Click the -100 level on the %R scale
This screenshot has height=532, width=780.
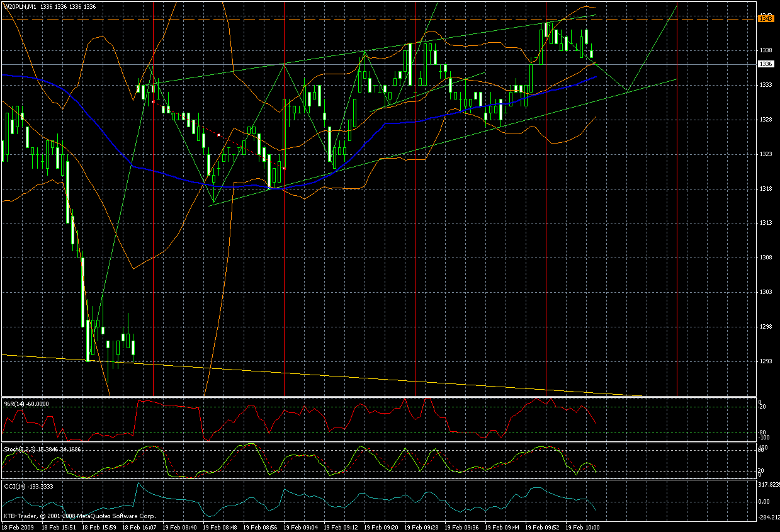point(764,437)
